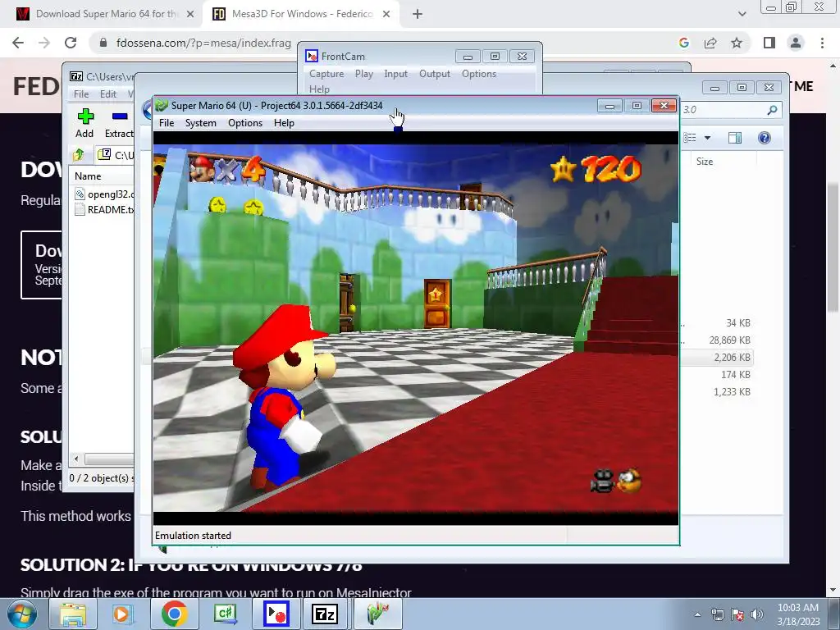
Task: Share this page icon in Chrome
Action: (x=710, y=43)
